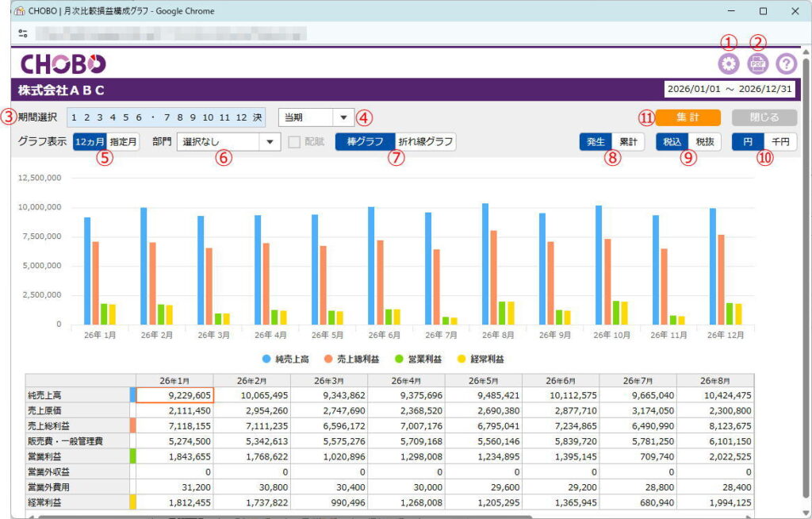
Task: Select 税抜 tax-excluded option
Action: click(703, 142)
